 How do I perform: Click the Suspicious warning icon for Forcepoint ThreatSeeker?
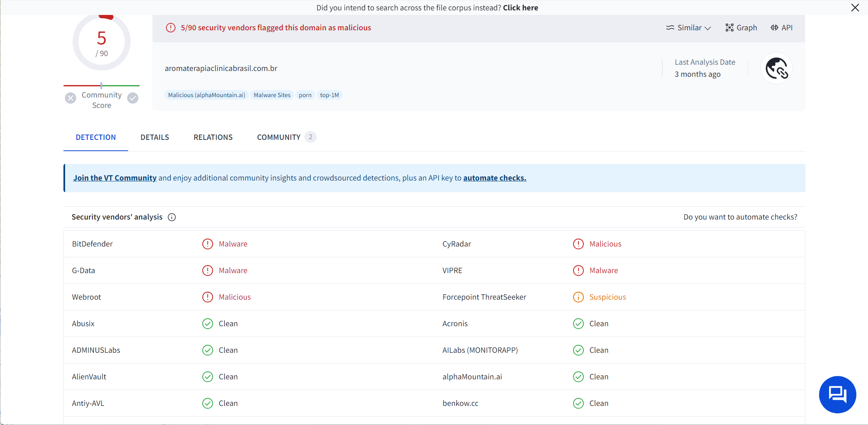point(578,297)
